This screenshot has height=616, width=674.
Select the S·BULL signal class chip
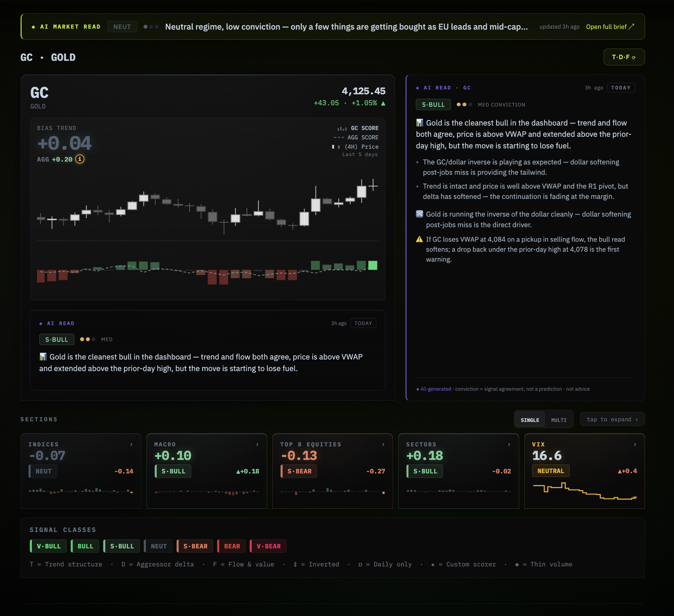(x=121, y=546)
